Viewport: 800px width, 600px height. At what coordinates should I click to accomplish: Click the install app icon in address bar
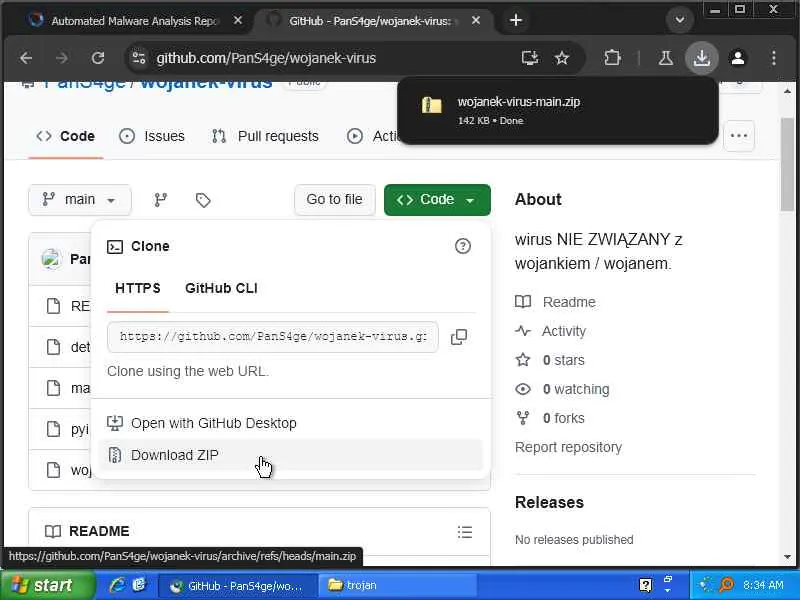pos(530,58)
